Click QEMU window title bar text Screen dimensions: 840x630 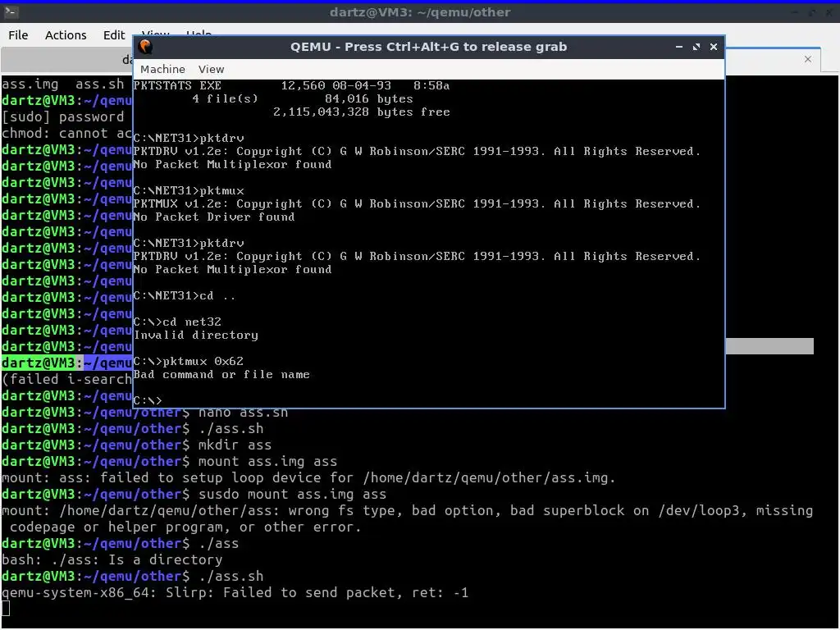[x=428, y=47]
